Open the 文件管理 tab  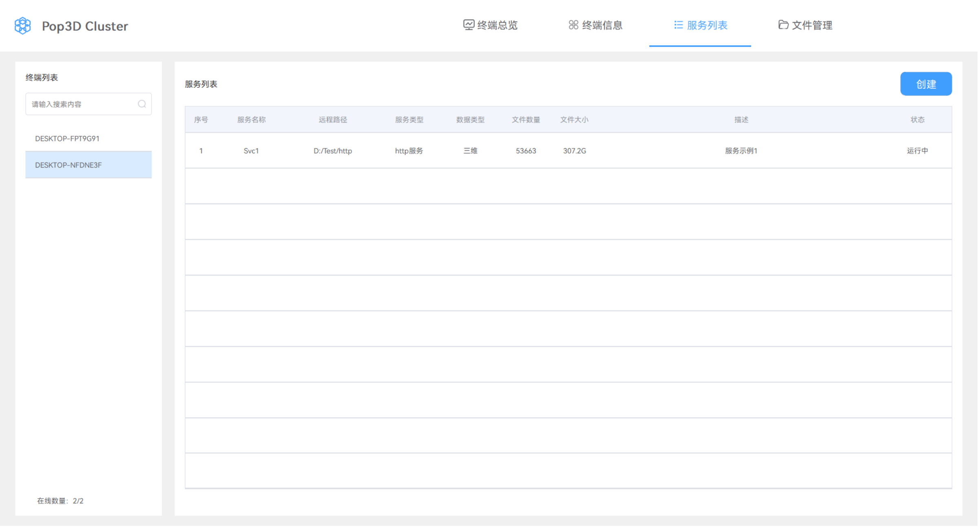click(x=805, y=25)
